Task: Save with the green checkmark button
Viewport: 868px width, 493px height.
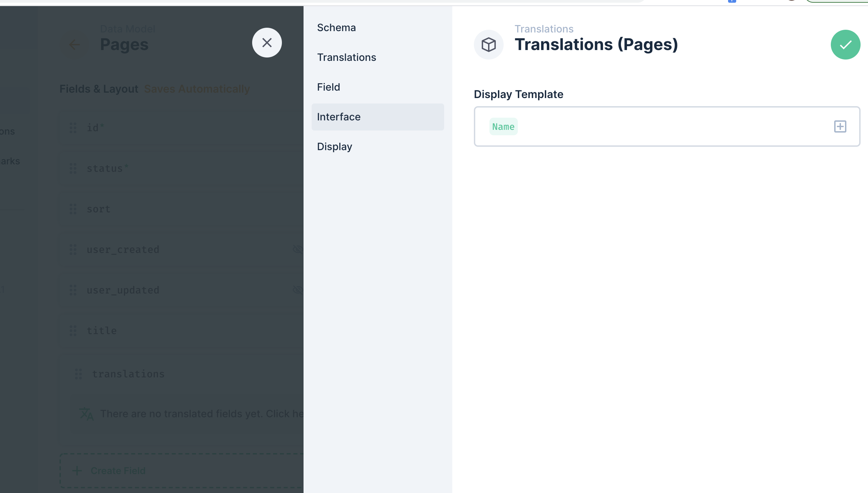Action: point(845,45)
